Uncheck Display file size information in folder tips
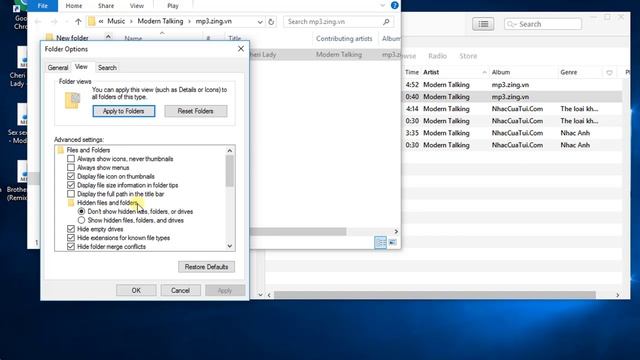 click(71, 185)
